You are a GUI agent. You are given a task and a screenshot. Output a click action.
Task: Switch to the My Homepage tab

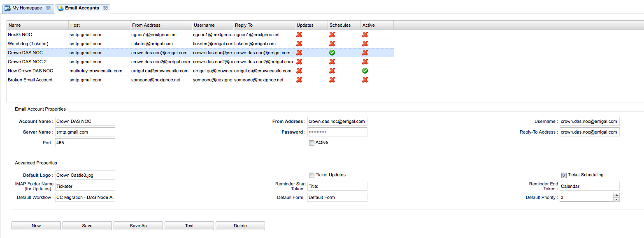(x=27, y=8)
